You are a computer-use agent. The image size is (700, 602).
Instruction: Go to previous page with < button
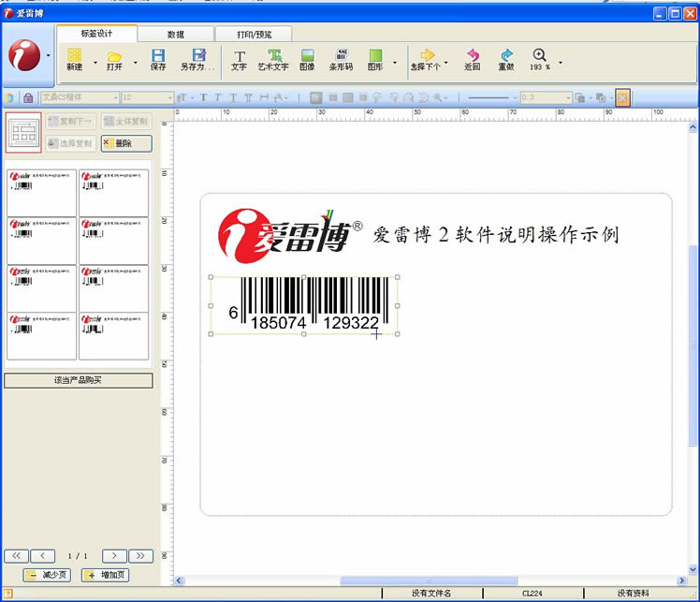[x=43, y=556]
